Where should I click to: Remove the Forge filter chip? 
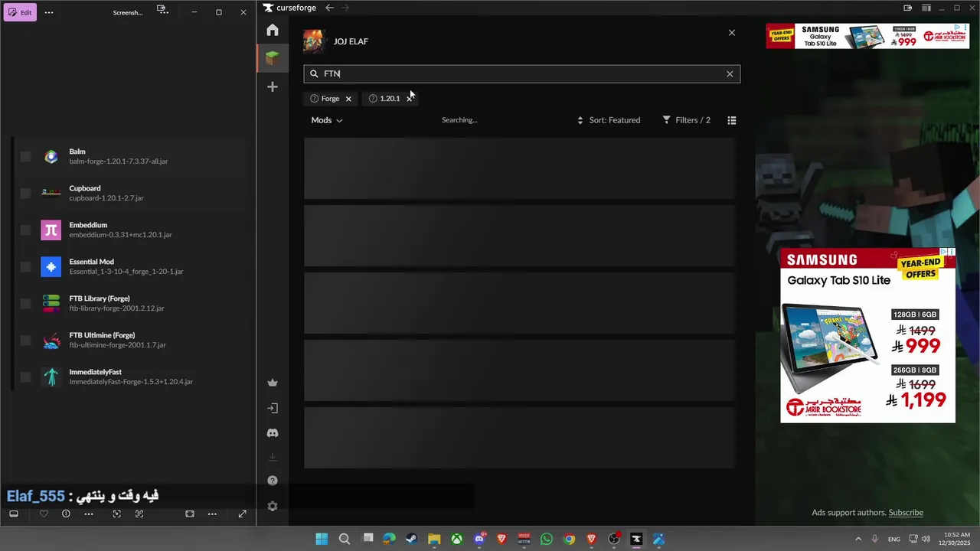tap(348, 99)
